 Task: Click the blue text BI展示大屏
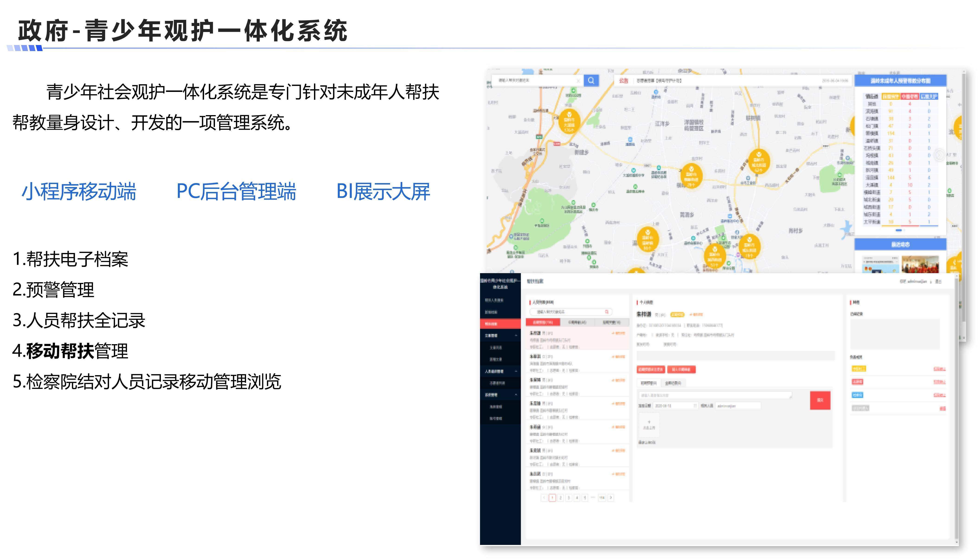[383, 191]
